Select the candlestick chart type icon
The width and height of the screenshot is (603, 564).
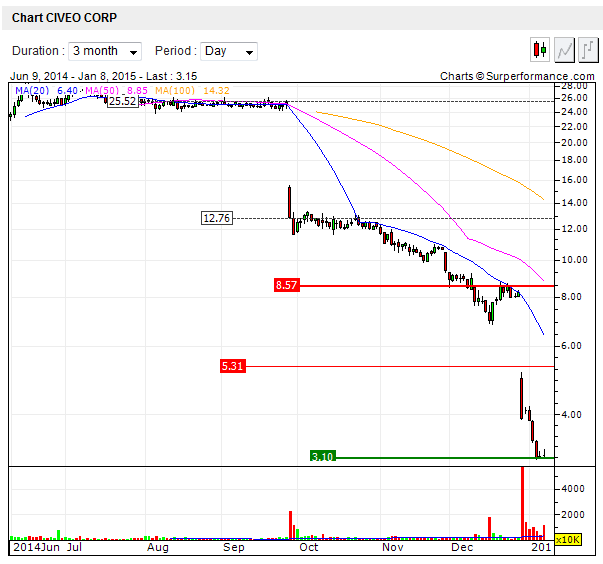click(541, 50)
